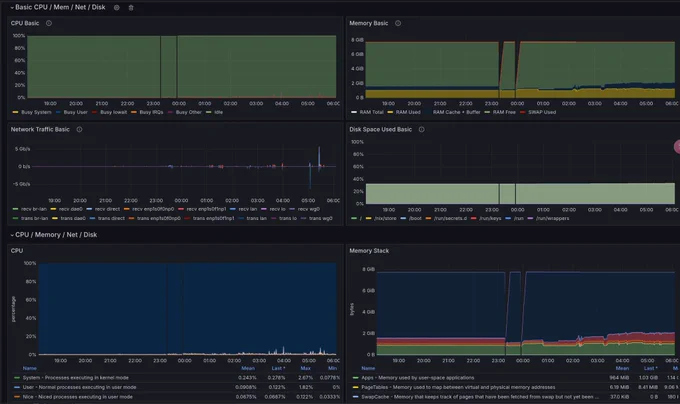Show info icon for Disk Space Used Basic
This screenshot has height=404, width=680.
click(422, 129)
